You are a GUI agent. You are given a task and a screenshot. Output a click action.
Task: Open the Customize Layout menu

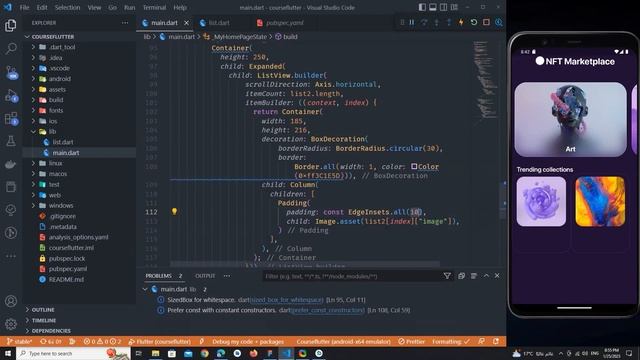pos(454,7)
